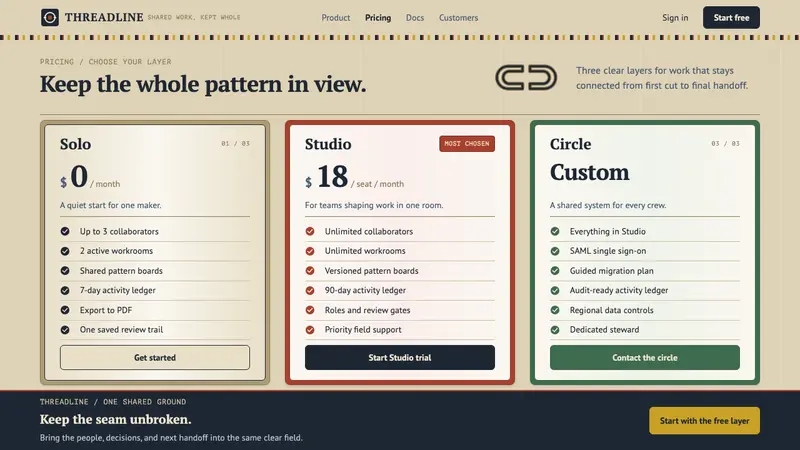Click the 'Keep the whole pattern in view.' heading
The width and height of the screenshot is (800, 450).
coord(203,84)
